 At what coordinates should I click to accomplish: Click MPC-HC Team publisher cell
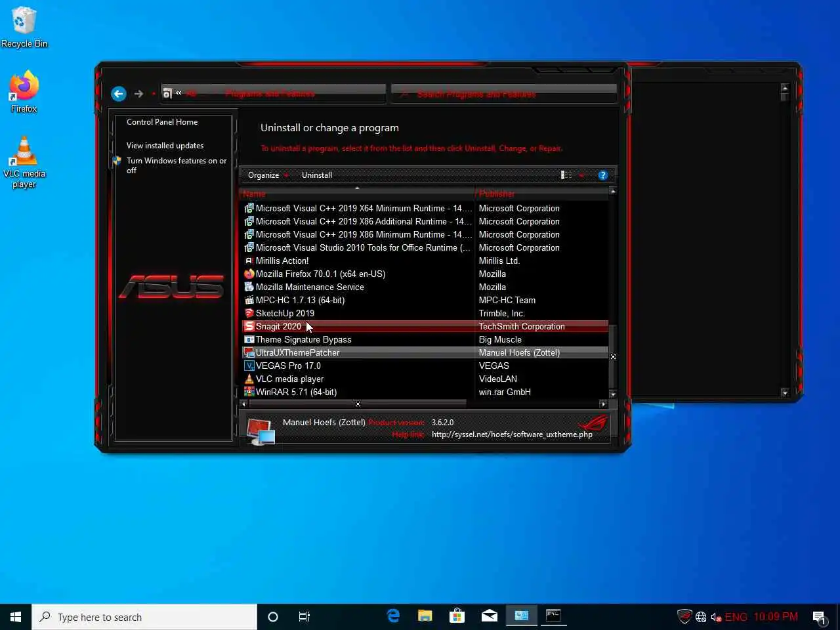click(507, 300)
